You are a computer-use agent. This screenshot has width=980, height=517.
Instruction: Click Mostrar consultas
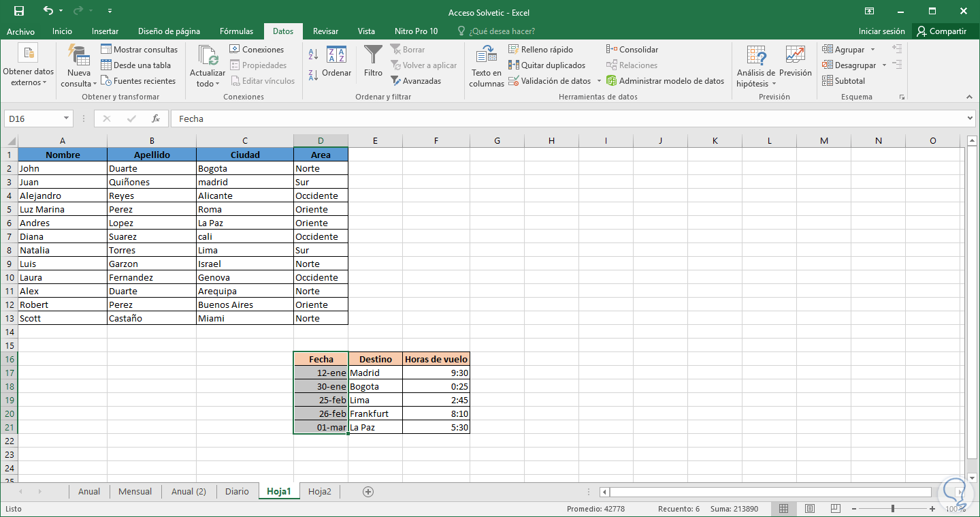click(x=139, y=50)
